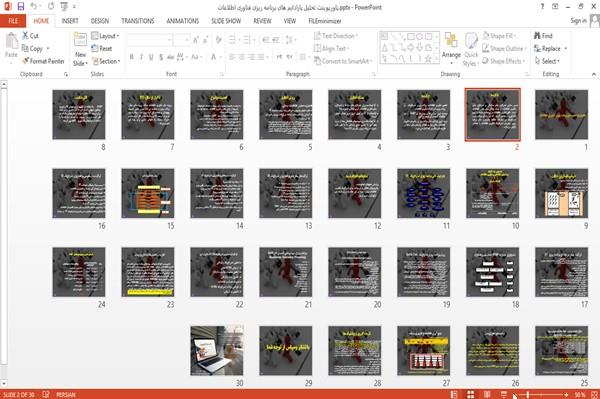The height and width of the screenshot is (399, 600).
Task: Open the Select dropdown in Editing
Action: pyautogui.click(x=547, y=61)
